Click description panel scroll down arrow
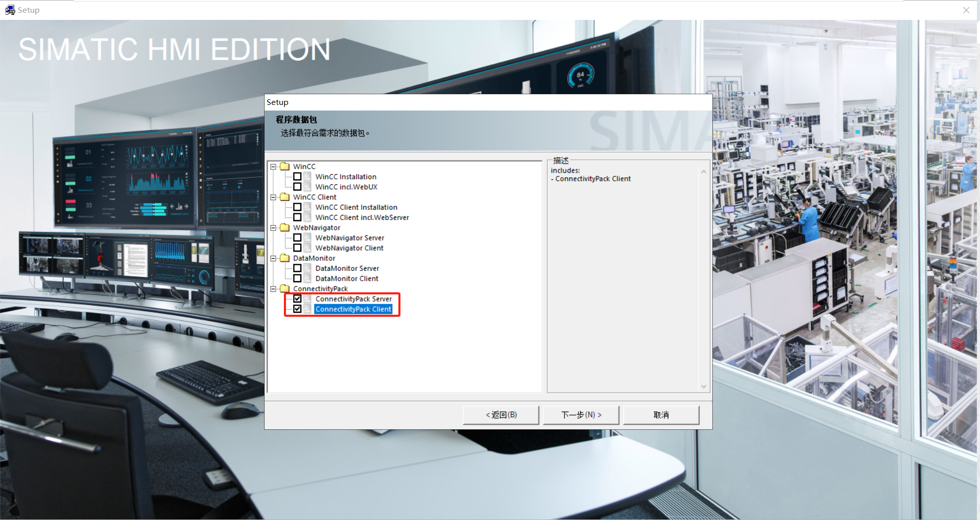980x520 pixels. click(x=704, y=387)
